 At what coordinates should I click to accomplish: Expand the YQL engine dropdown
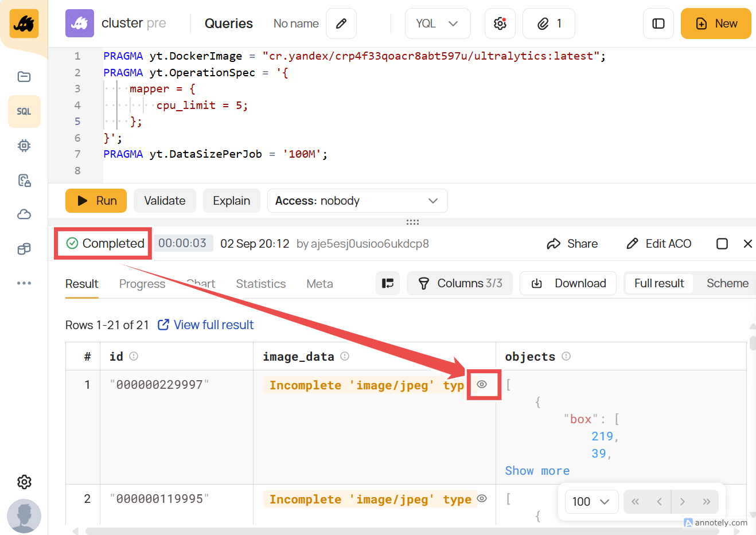coord(437,24)
